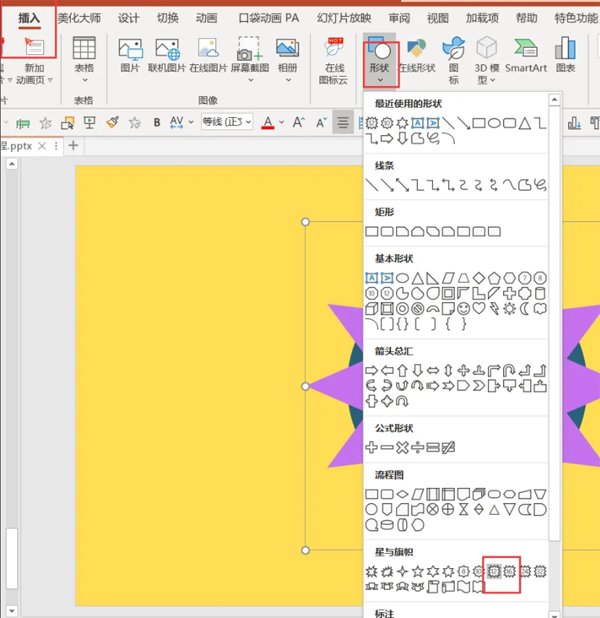Click the 在线图片 icon in the ribbon
The width and height of the screenshot is (600, 618).
tap(208, 55)
